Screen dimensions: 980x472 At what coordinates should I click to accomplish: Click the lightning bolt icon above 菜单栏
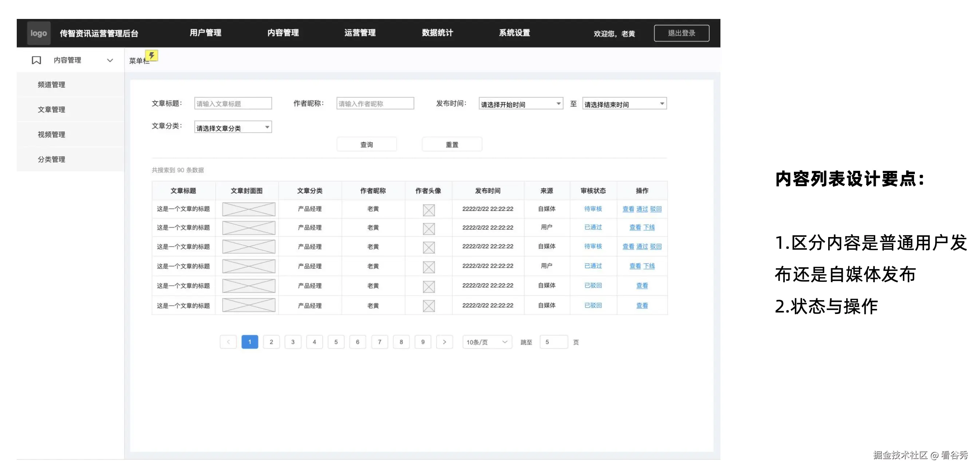152,56
